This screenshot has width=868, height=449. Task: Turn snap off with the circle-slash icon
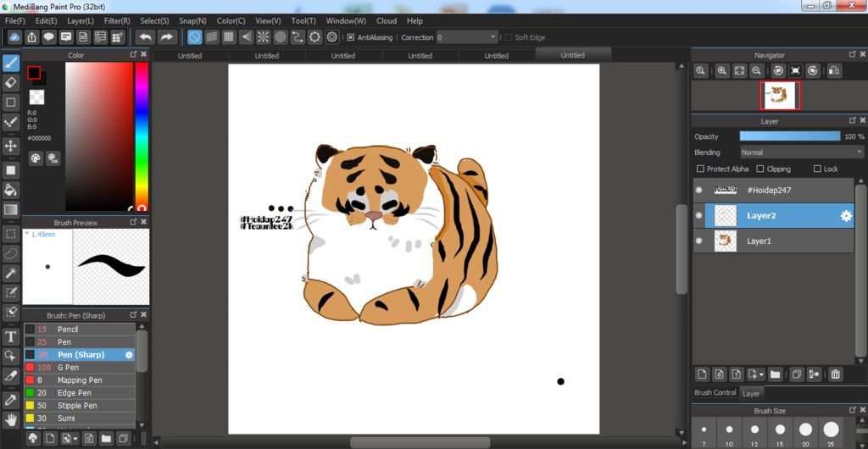[194, 37]
